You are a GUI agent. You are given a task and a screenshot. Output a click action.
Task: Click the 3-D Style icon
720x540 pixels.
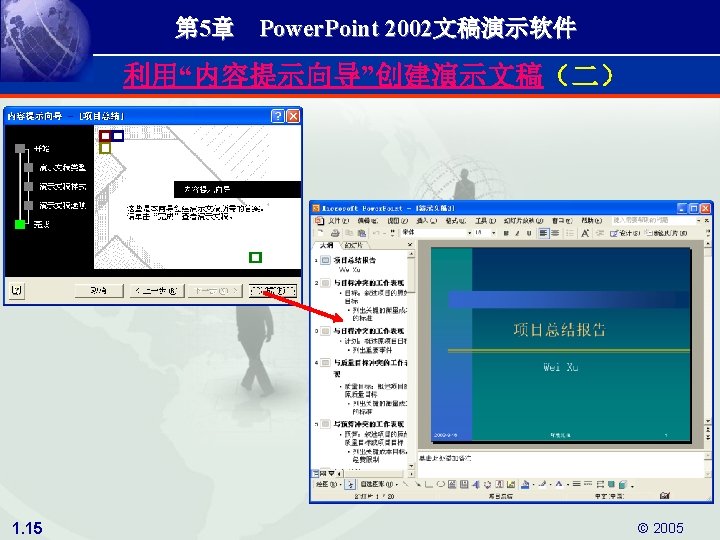click(x=623, y=484)
